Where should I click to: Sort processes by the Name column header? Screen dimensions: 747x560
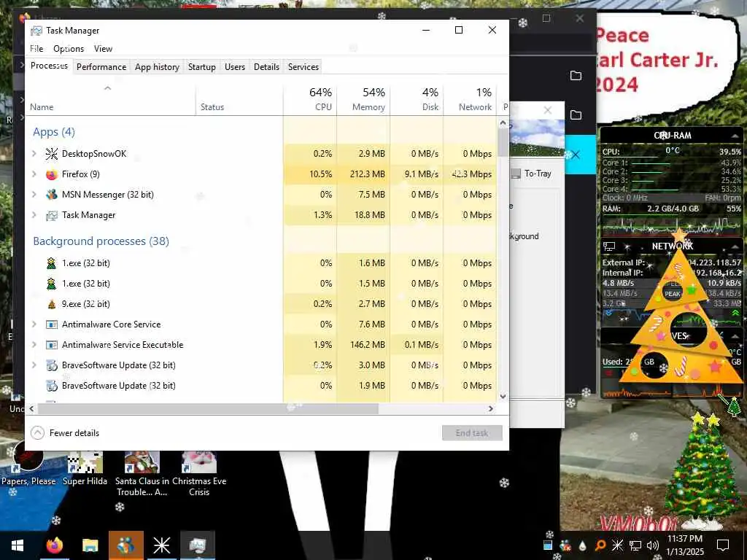click(x=111, y=99)
